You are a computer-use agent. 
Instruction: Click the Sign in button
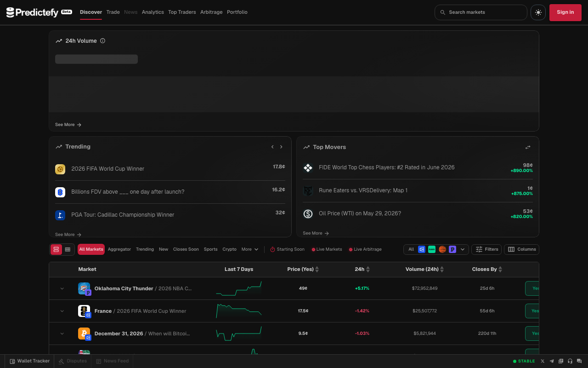(x=565, y=12)
